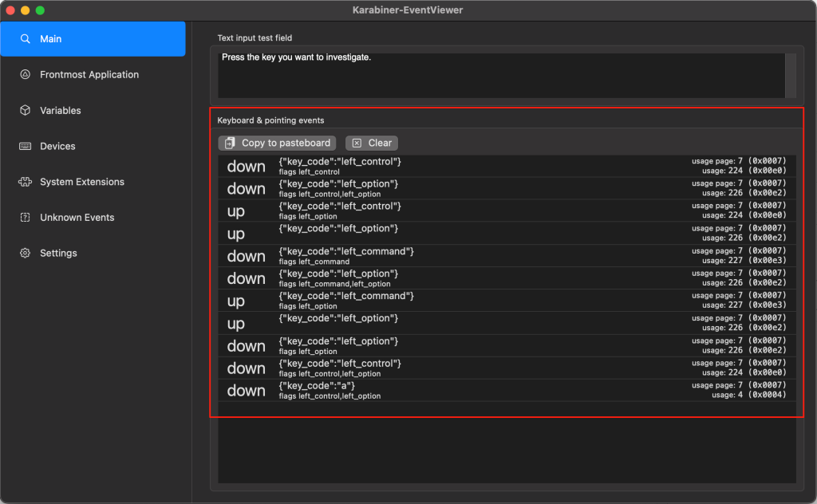
Task: Click the "Keyboard & pointing events" heading
Action: [x=270, y=120]
